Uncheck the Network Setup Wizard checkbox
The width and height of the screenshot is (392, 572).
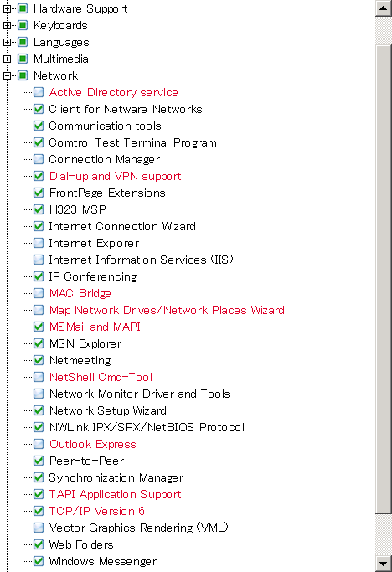point(39,410)
